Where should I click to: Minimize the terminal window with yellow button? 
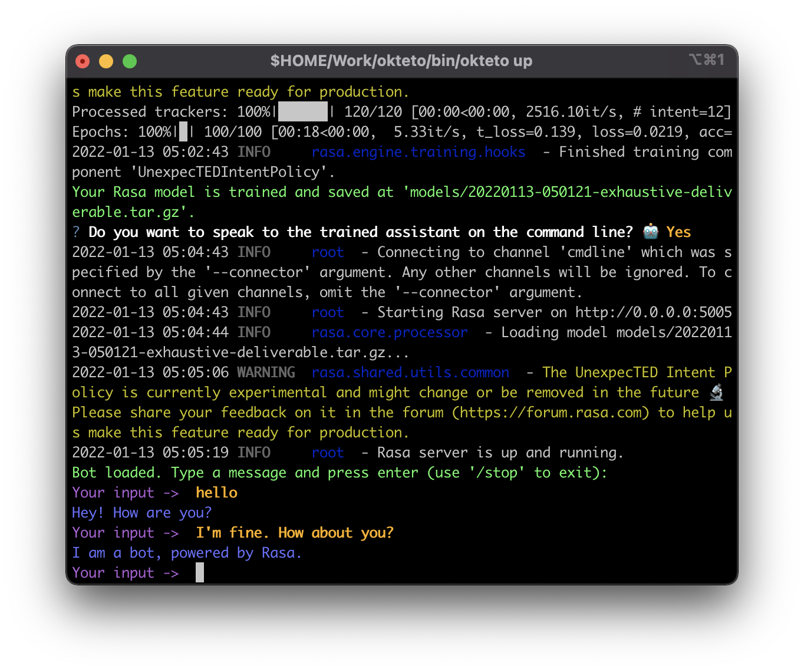(x=106, y=61)
